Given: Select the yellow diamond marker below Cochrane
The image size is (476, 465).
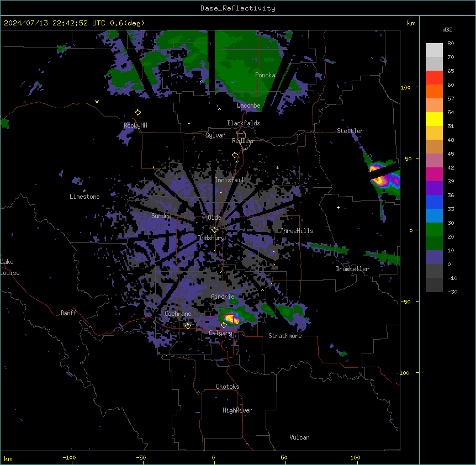Looking at the screenshot, I should tap(188, 326).
